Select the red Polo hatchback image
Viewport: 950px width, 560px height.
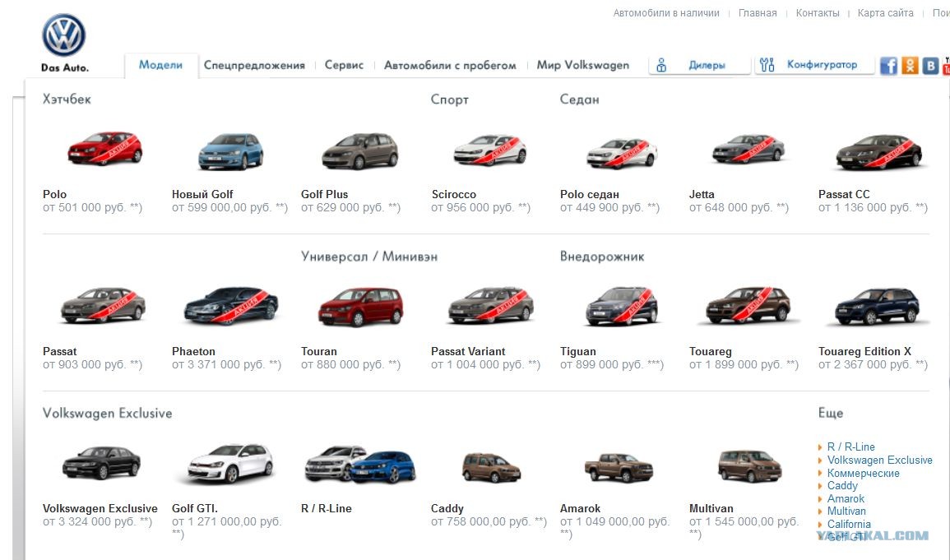(x=104, y=148)
